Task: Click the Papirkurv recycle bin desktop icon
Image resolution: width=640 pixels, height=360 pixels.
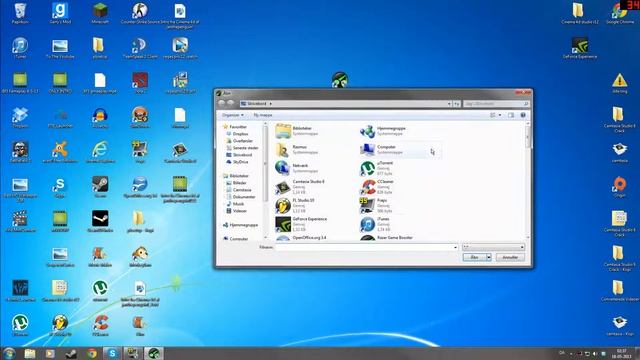Action: (20, 13)
